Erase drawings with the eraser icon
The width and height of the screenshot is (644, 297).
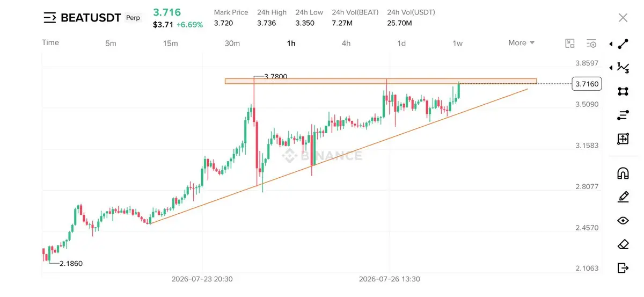click(623, 244)
